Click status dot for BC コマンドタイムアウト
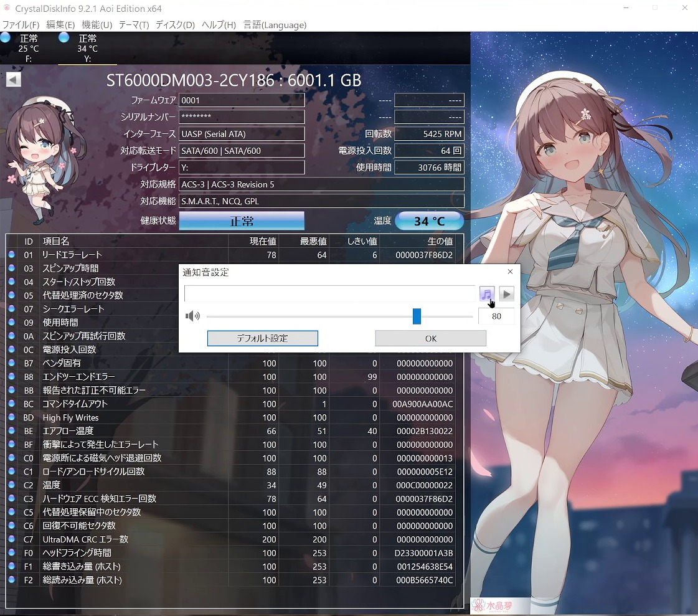Image resolution: width=698 pixels, height=616 pixels. coord(12,404)
